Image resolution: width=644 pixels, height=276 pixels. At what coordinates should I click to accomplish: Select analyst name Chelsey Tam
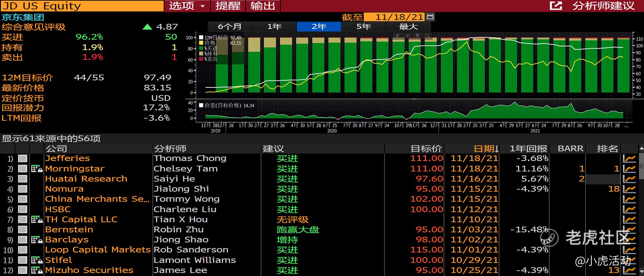186,169
